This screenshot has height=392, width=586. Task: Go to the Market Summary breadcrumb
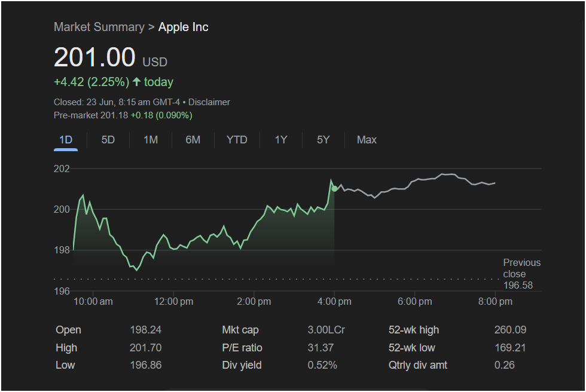[x=99, y=27]
